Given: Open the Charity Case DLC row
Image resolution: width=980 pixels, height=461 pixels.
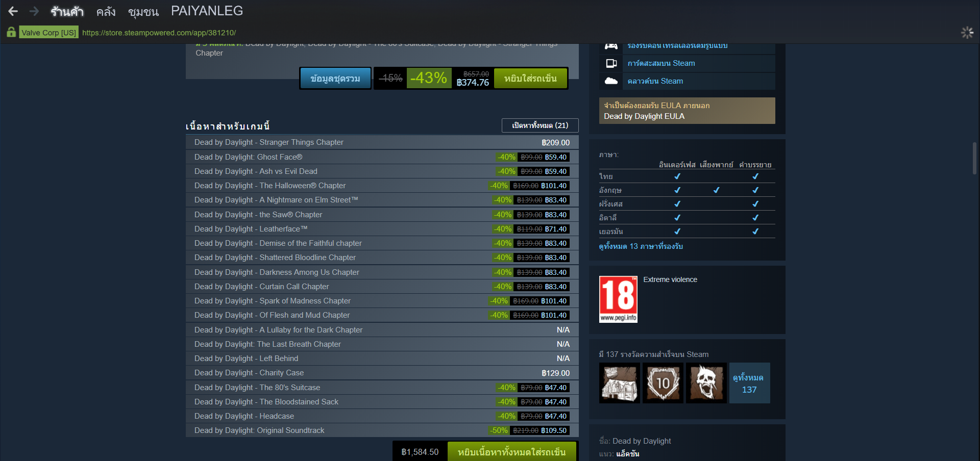Looking at the screenshot, I should 382,373.
